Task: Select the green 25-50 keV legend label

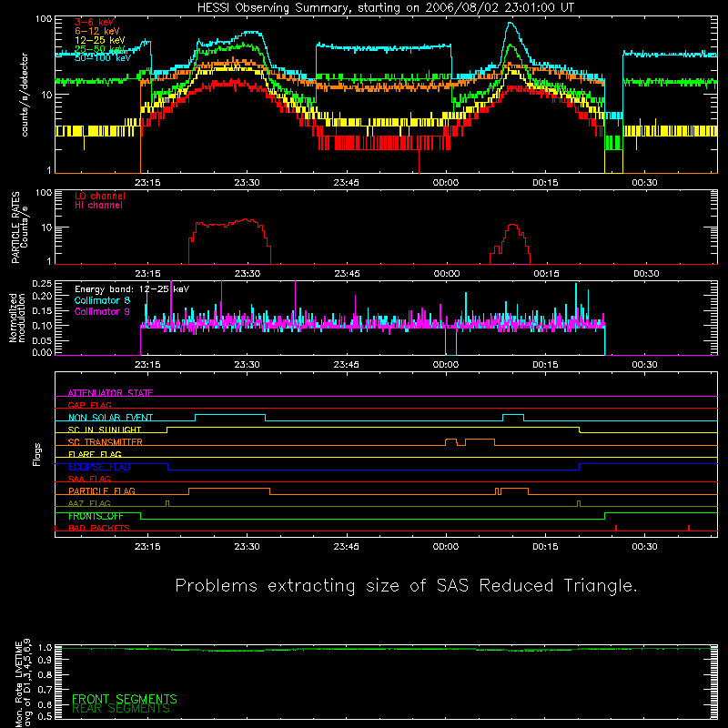Action: click(x=100, y=49)
